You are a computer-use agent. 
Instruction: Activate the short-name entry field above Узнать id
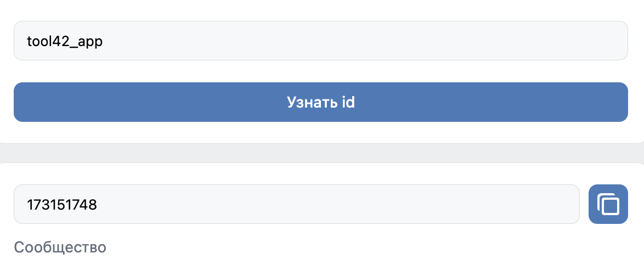click(320, 41)
